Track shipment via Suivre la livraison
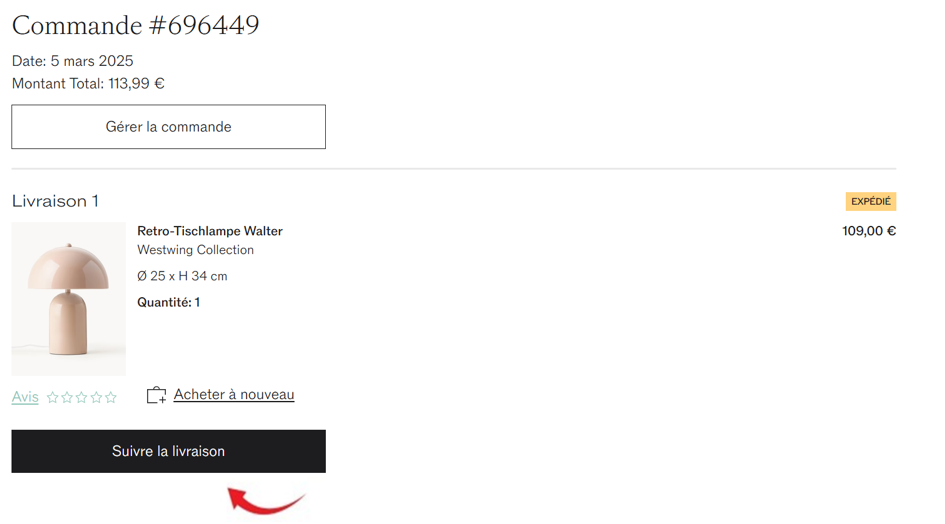Image resolution: width=945 pixels, height=524 pixels. point(168,451)
